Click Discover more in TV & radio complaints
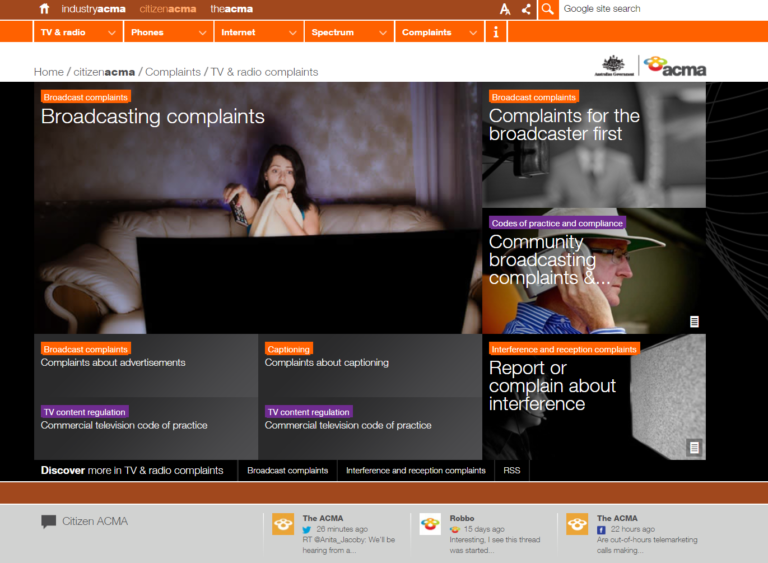 point(132,470)
